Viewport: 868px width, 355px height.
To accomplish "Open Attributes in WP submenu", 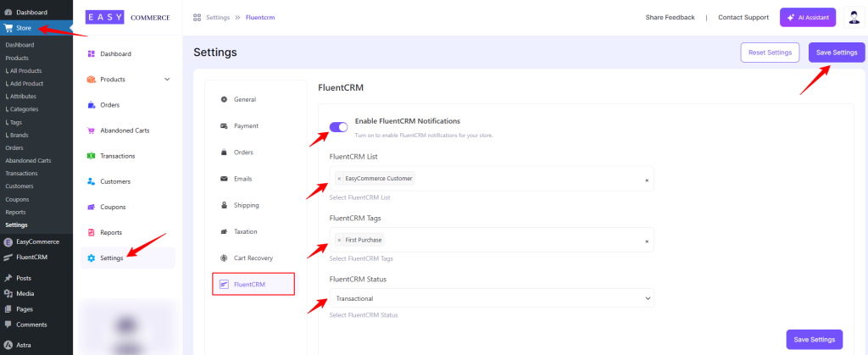I will (20, 97).
